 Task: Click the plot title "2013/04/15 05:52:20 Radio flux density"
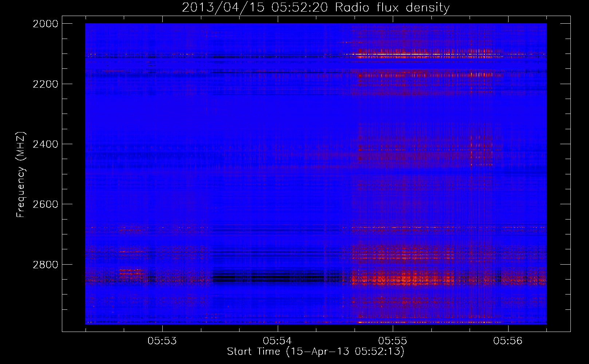tap(316, 7)
